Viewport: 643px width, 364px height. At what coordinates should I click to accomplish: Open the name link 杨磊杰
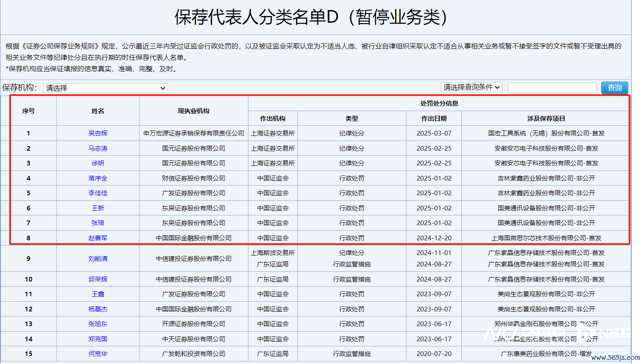[x=98, y=309]
